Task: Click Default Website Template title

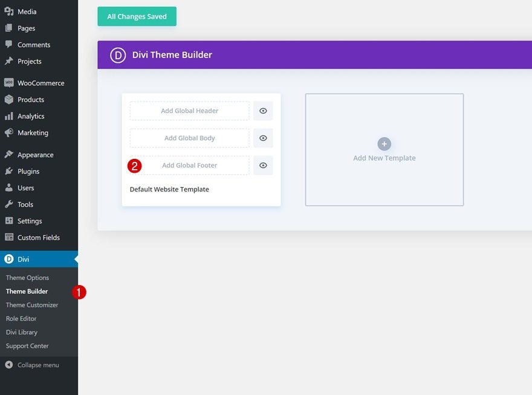Action: tap(169, 189)
